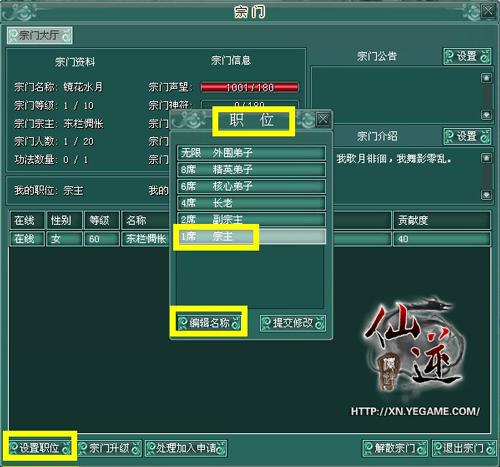The height and width of the screenshot is (467, 500).
Task: Sort members by 贡献度 column header
Action: pos(442,220)
